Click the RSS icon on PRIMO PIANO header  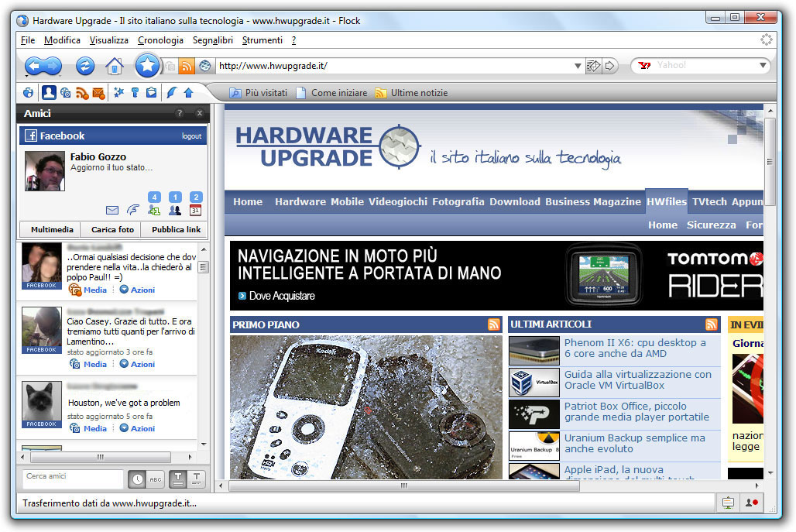(494, 324)
